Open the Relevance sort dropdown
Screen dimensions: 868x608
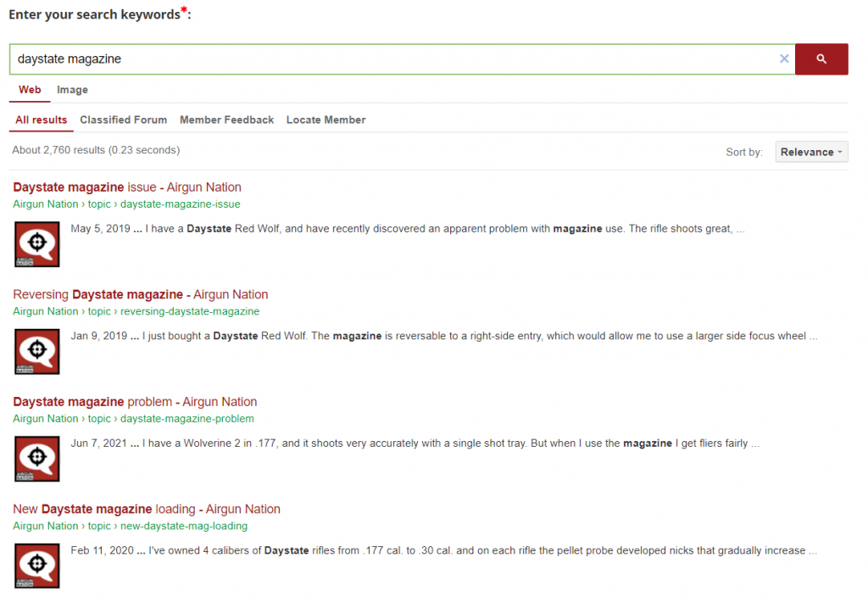[x=811, y=152]
